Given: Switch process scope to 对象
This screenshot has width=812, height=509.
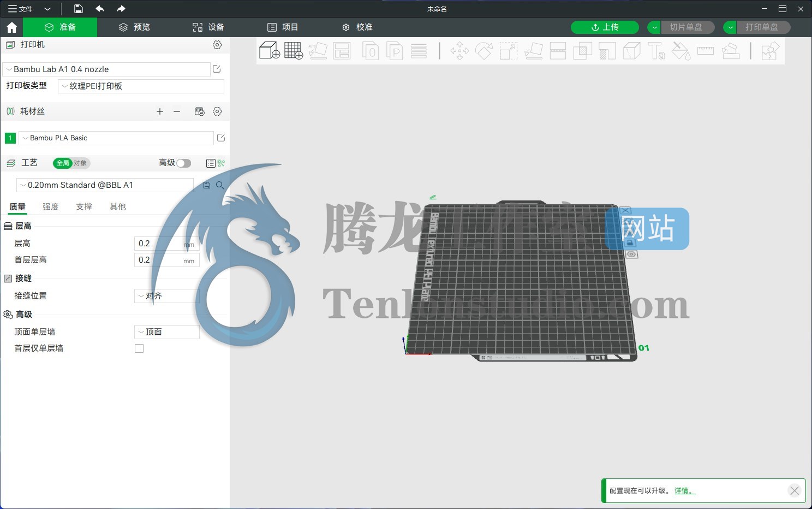Looking at the screenshot, I should point(80,163).
